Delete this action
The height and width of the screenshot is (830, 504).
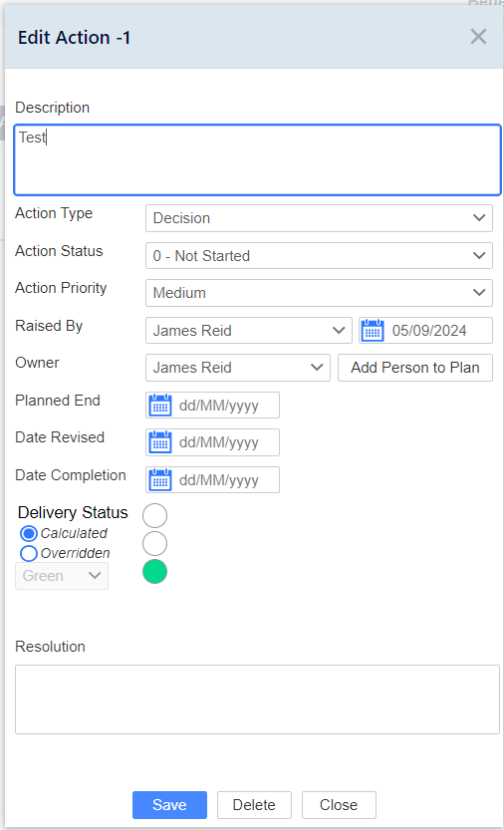point(254,805)
